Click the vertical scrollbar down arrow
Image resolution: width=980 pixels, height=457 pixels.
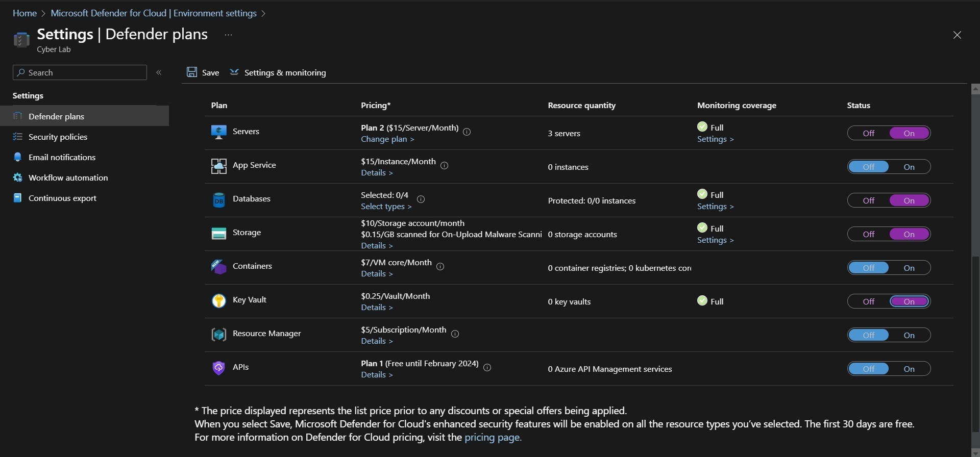pos(975,453)
